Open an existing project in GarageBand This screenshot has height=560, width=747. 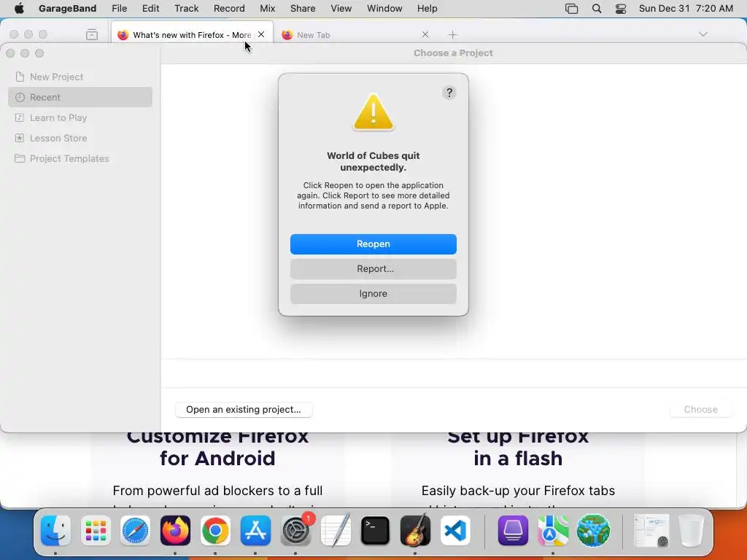click(244, 410)
